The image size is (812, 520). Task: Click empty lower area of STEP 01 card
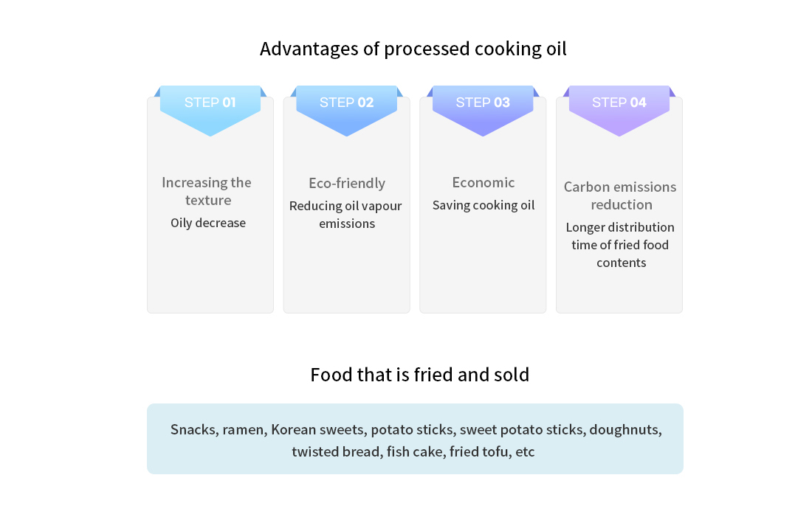click(x=210, y=271)
